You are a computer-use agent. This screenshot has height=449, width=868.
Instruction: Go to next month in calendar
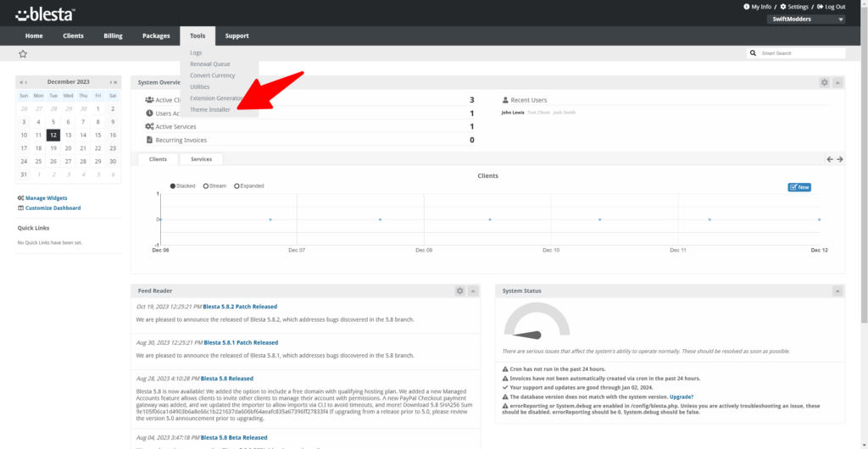coord(111,82)
